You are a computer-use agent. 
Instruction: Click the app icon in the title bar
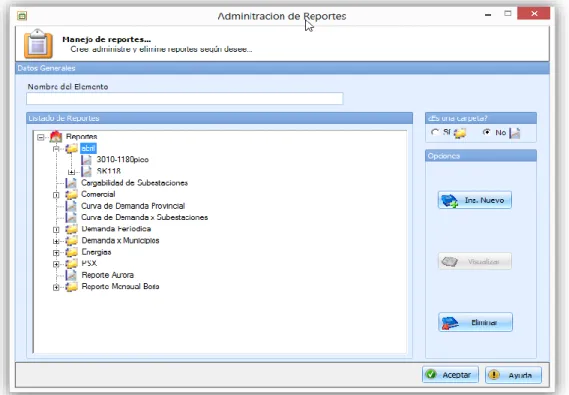click(22, 16)
